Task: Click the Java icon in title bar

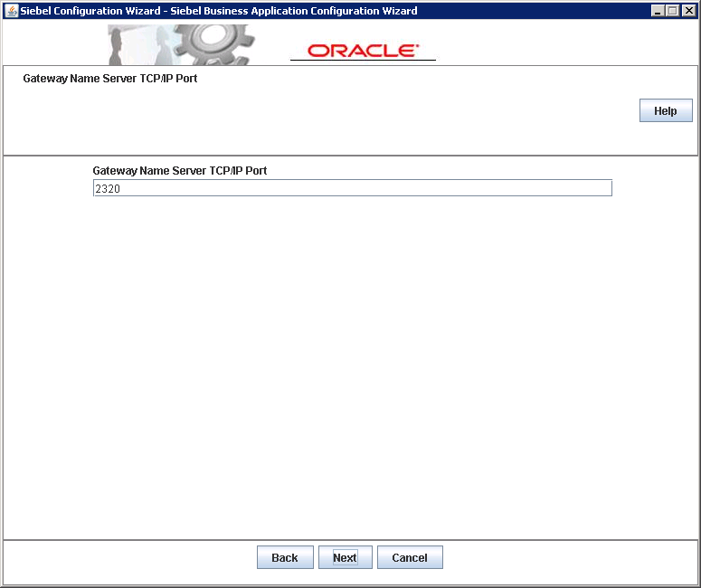Action: click(x=11, y=10)
